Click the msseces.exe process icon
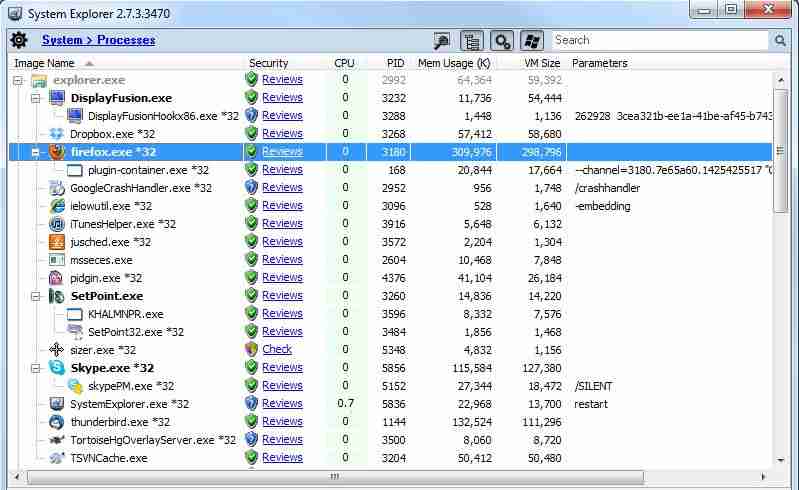799x490 pixels. click(57, 260)
